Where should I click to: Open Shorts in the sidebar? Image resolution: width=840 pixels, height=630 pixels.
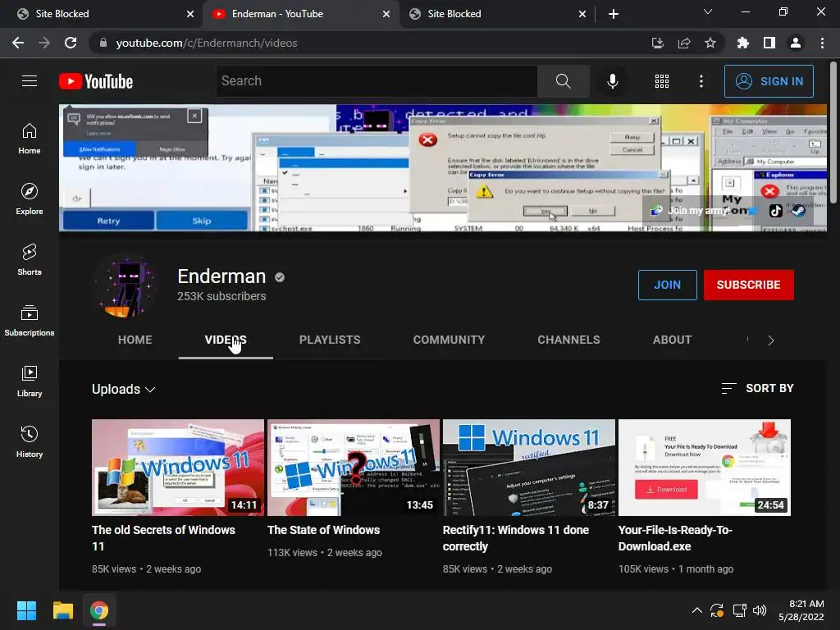tap(30, 260)
